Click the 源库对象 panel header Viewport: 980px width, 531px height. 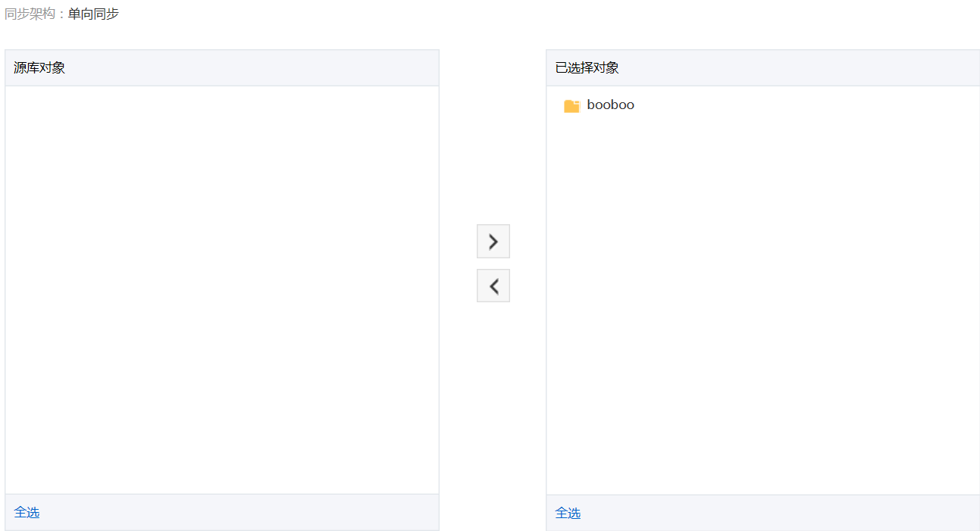click(x=39, y=68)
